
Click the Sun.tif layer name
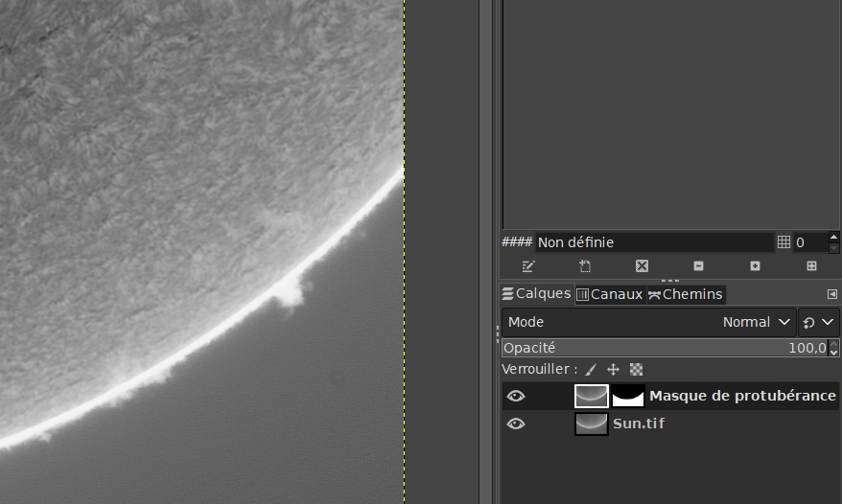(x=639, y=424)
